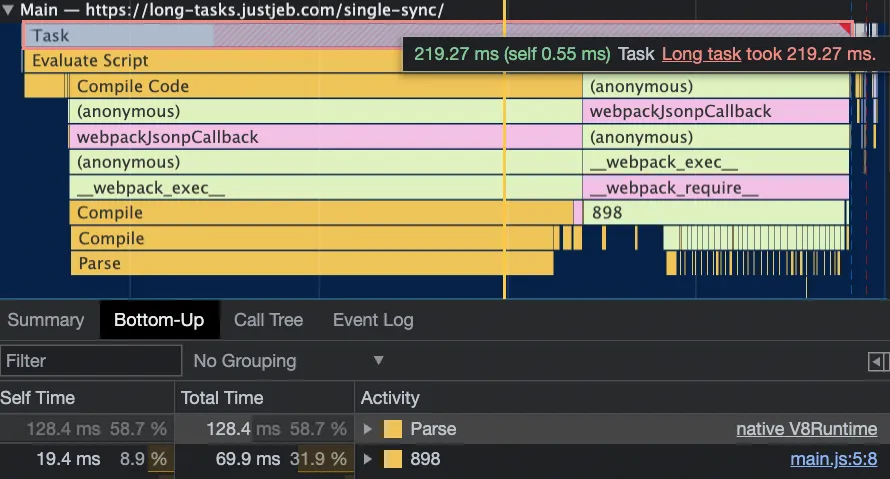Select the 128.4 ms self time cell

click(x=87, y=429)
